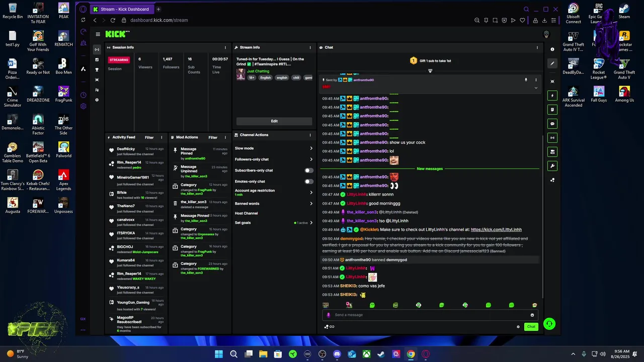Viewport: 644px width, 362px height.
Task: Send message with Chat button
Action: coord(531,327)
